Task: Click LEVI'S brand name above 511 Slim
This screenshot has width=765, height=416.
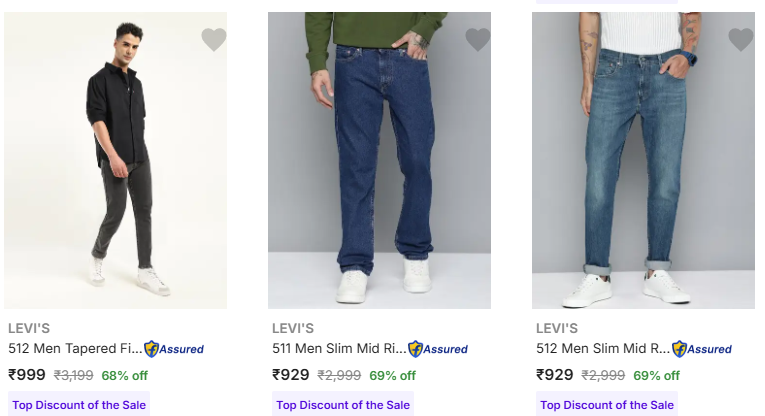Action: coord(293,328)
